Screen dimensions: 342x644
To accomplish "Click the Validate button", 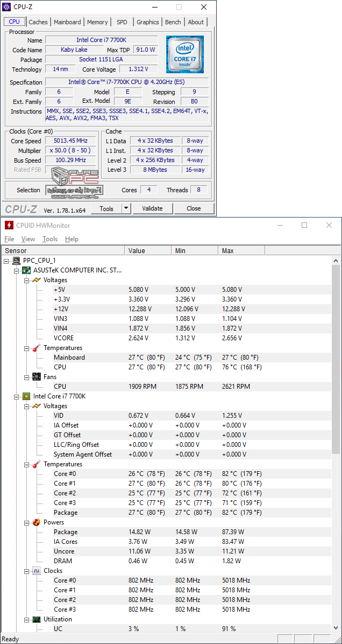I will coord(153,208).
